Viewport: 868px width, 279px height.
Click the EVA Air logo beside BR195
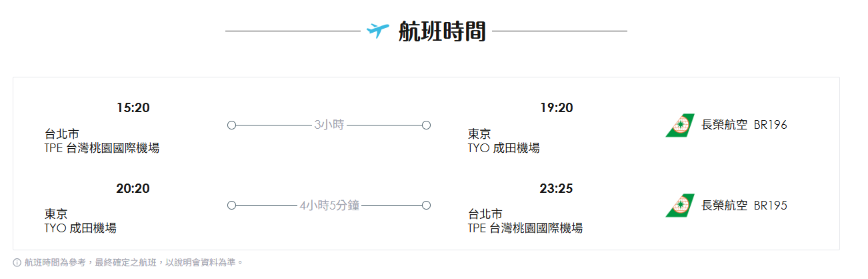(x=679, y=206)
